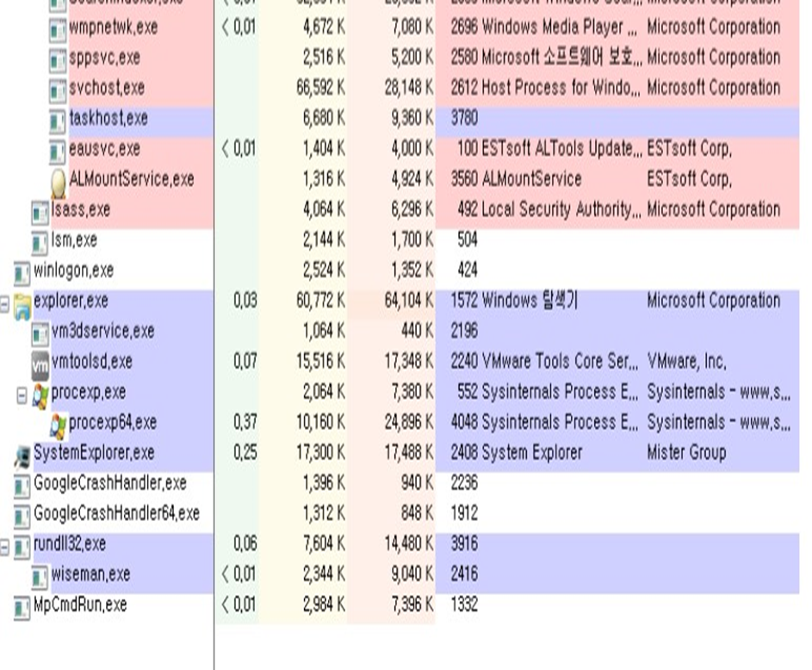This screenshot has height=670, width=812.
Task: Select the explorer.exe process name
Action: [71, 301]
